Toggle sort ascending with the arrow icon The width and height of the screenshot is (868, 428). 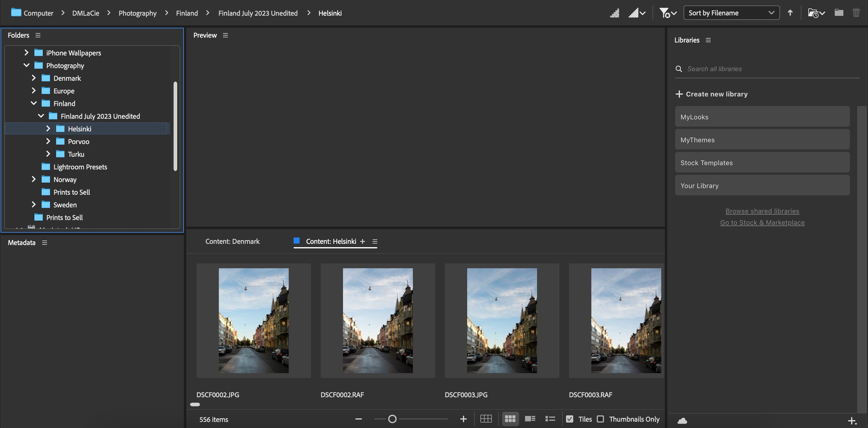(790, 13)
